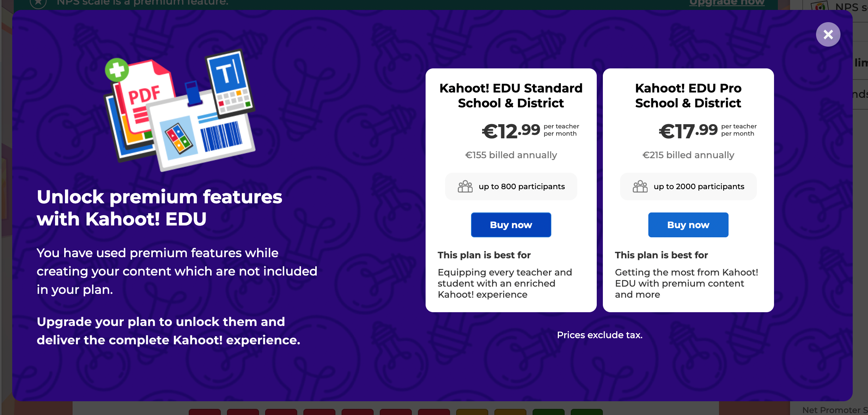Click the participants icon beside 2000 participants
The width and height of the screenshot is (868, 415).
point(640,186)
